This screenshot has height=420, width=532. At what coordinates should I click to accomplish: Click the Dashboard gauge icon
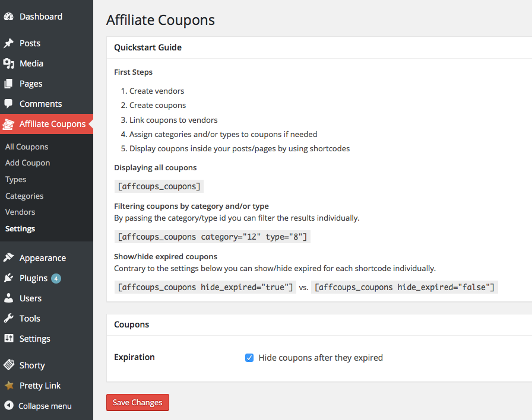coord(9,17)
